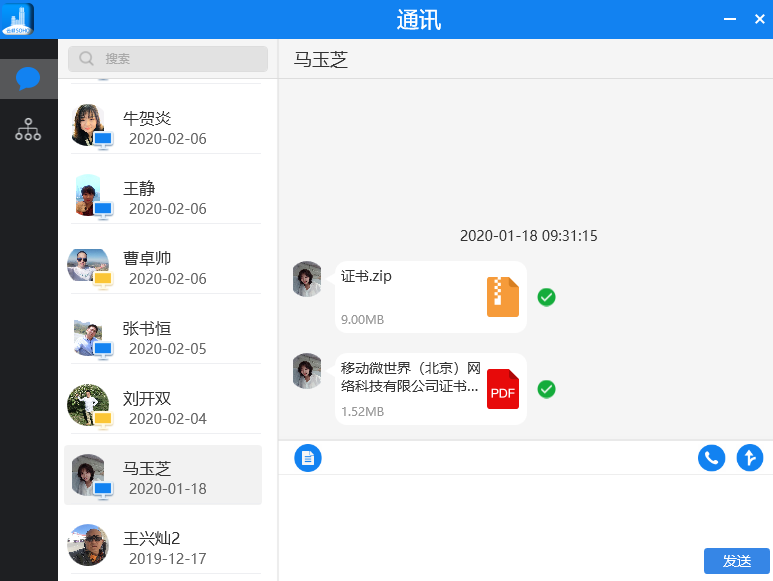
Task: Click the 2020-01-18 09:31:15 timestamp
Action: pyautogui.click(x=528, y=236)
